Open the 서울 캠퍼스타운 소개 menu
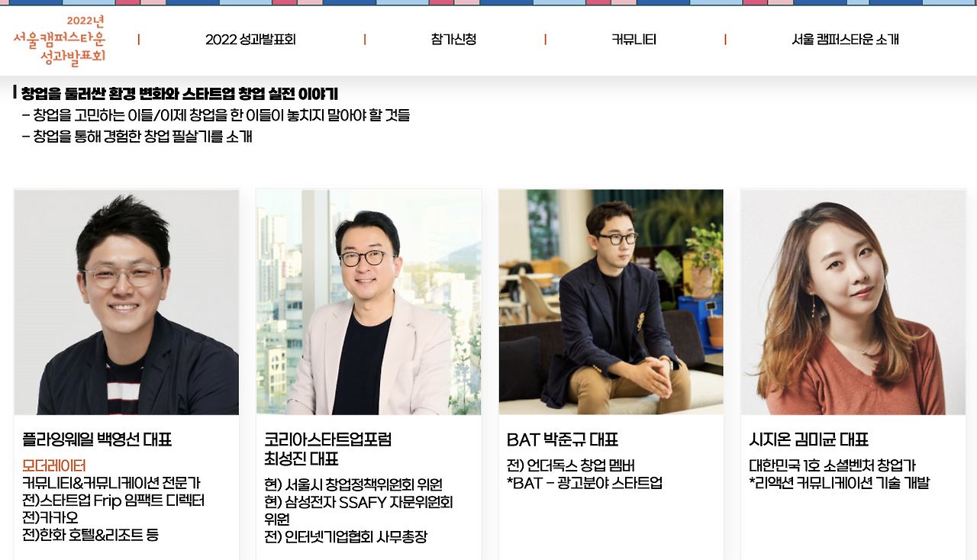Screen dimensions: 977x560 click(x=846, y=40)
